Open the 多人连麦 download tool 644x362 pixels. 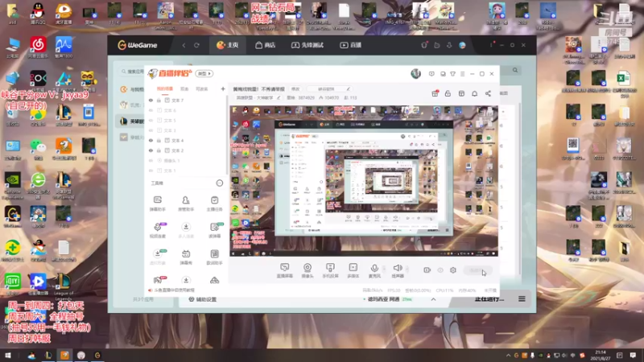186,230
